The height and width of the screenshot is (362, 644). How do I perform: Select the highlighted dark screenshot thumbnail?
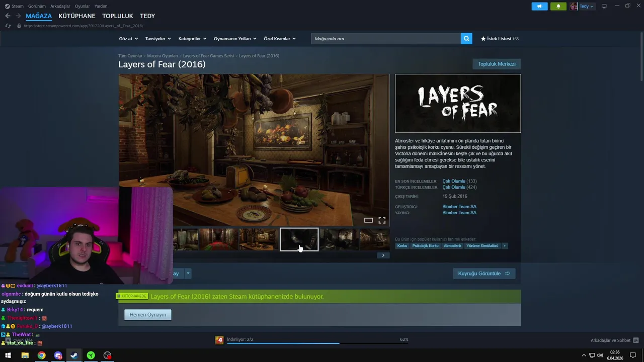coord(299,239)
